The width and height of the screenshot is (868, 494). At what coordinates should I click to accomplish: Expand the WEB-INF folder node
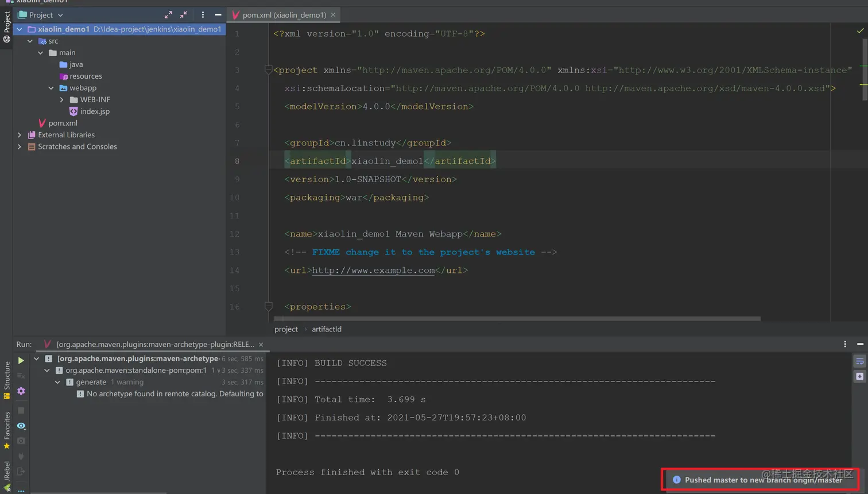click(x=62, y=100)
